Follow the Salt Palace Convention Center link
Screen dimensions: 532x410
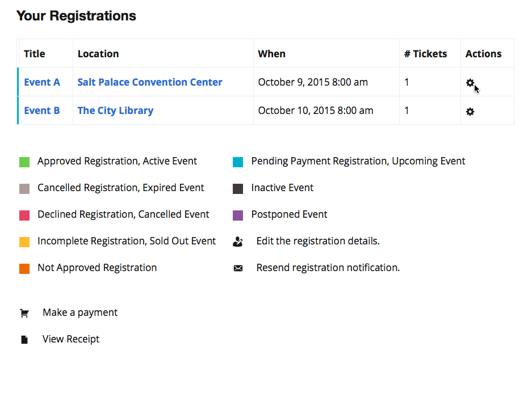[x=150, y=82]
